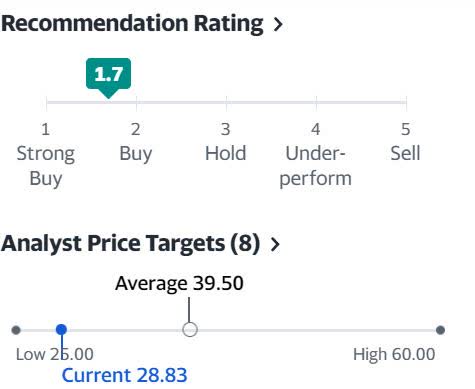Click the chevron next to Recommendation Rating

coord(277,25)
